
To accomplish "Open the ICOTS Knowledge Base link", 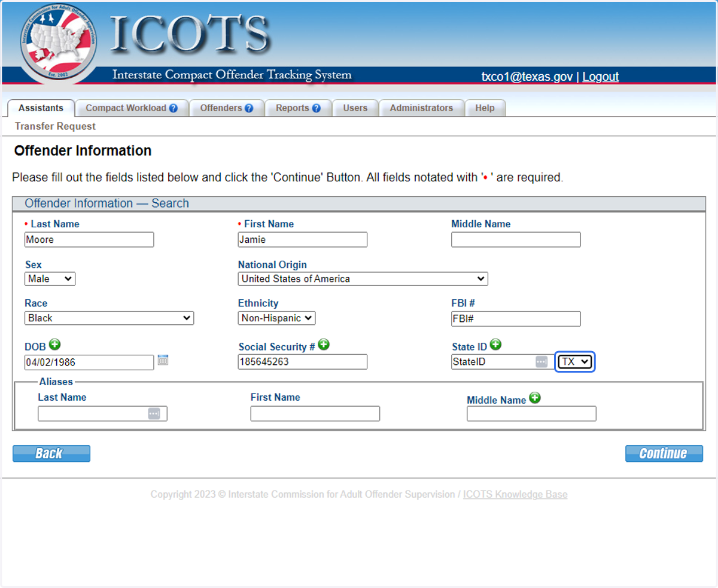I will pos(515,495).
